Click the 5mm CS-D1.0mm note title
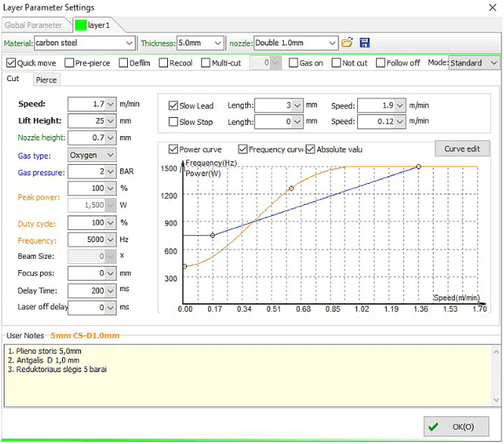Viewport: 504px width, 444px height. (86, 336)
